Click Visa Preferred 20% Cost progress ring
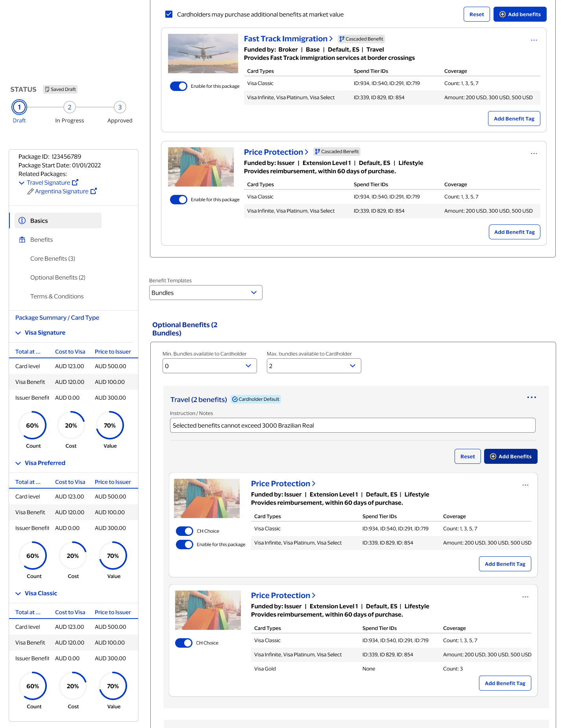 [x=73, y=556]
